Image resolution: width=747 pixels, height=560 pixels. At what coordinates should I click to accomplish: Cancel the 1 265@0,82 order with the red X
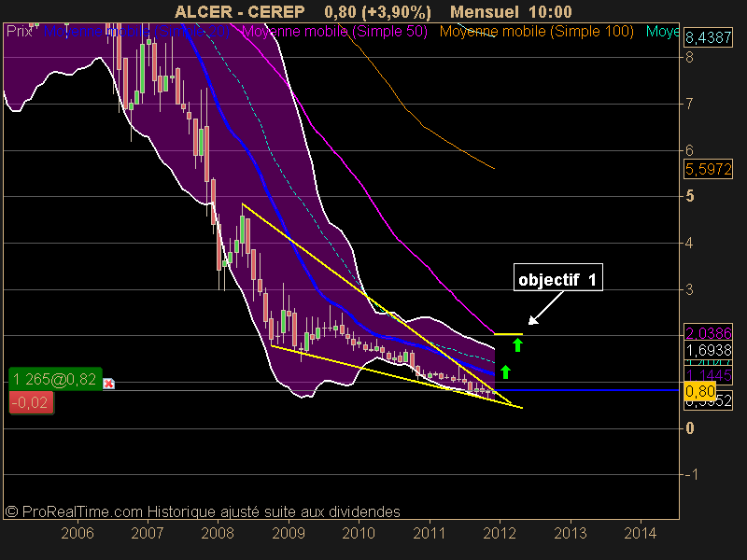click(x=108, y=384)
